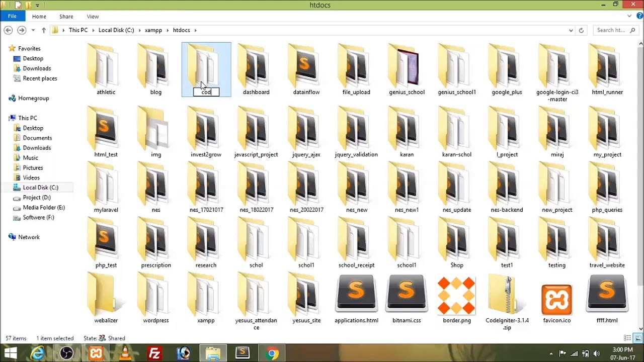Click Local Disk (C:) in the breadcrumb
Screen dimensions: 644x362
[116, 30]
